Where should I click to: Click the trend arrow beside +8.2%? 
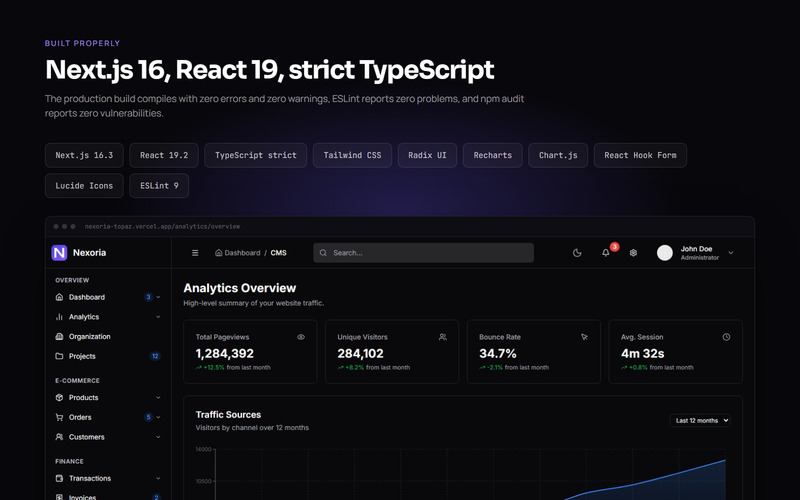click(340, 367)
